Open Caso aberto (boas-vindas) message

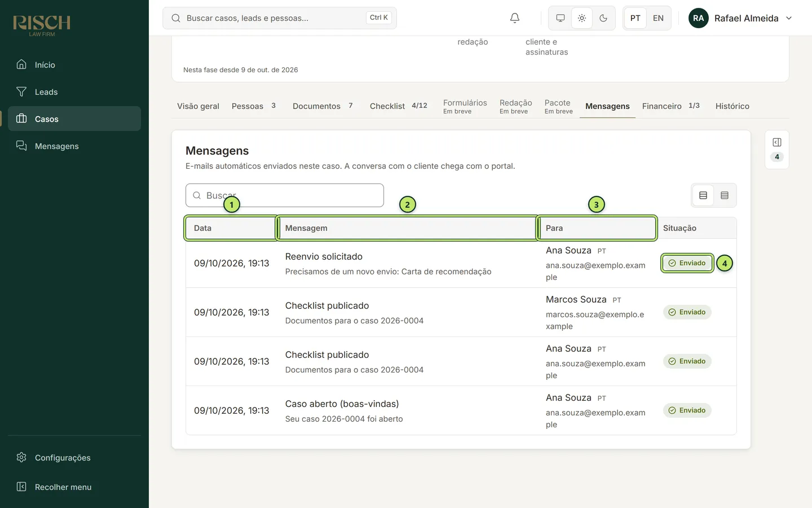pos(342,404)
